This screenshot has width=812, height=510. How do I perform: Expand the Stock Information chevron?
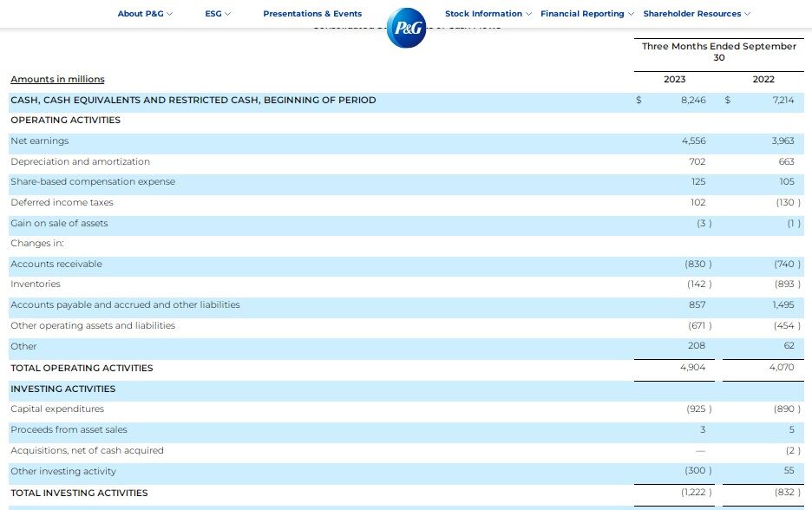click(528, 14)
